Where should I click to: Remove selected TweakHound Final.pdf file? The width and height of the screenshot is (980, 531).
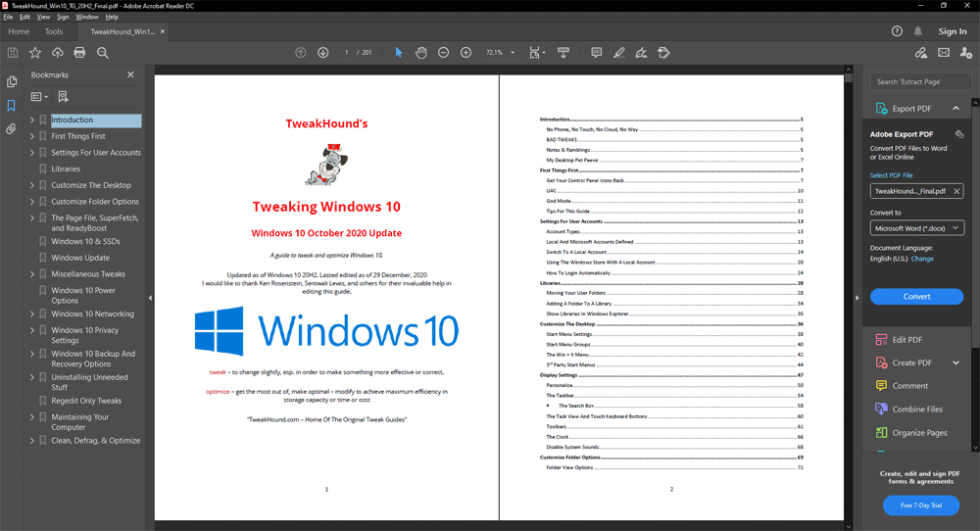pos(956,191)
